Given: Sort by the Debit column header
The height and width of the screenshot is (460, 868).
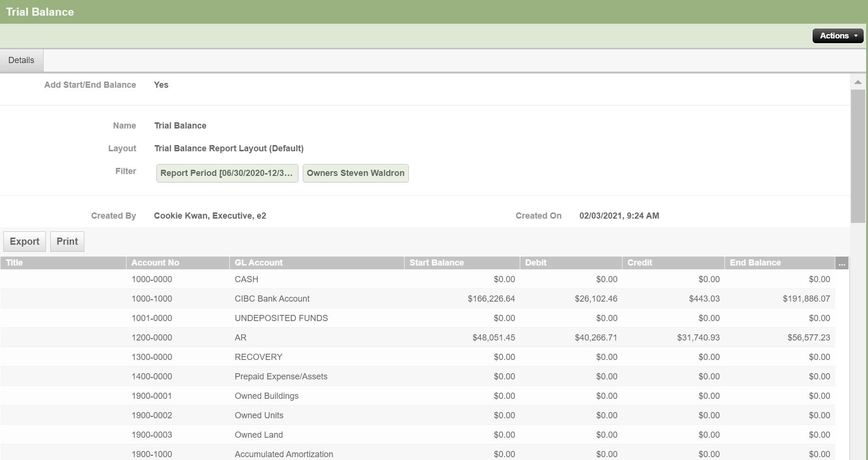Looking at the screenshot, I should coord(571,263).
